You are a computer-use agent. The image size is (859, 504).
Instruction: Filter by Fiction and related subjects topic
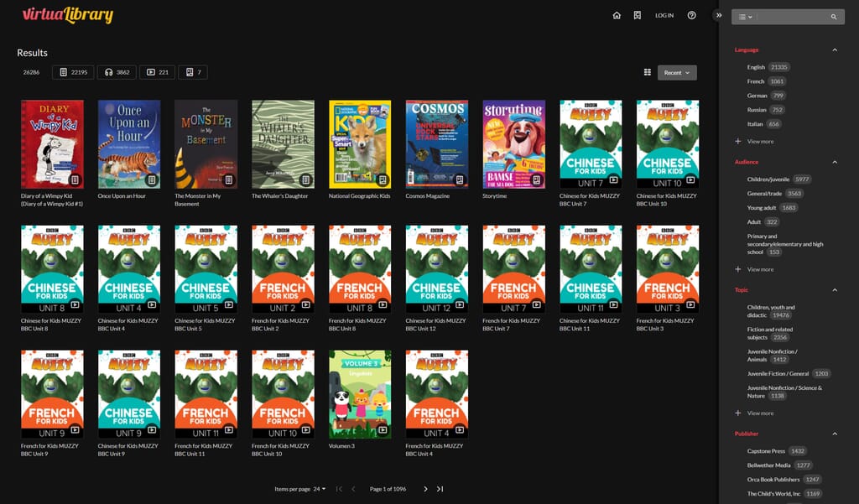[x=770, y=334]
